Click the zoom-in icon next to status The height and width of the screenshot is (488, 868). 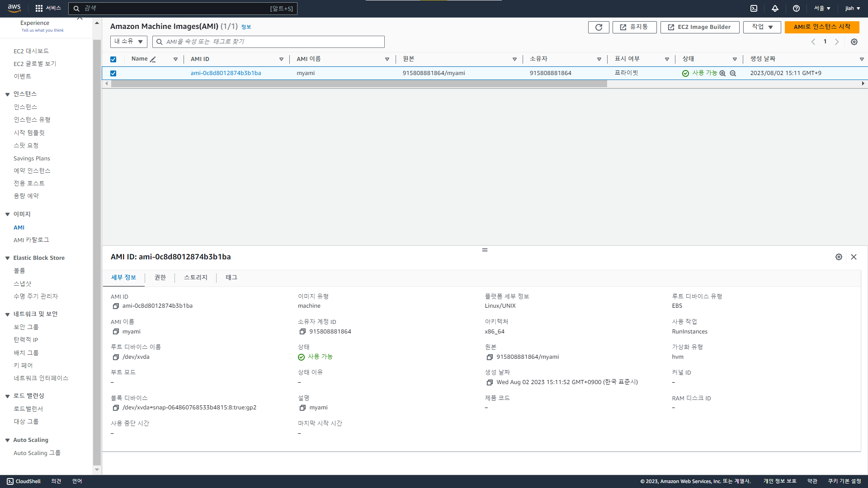tap(722, 73)
